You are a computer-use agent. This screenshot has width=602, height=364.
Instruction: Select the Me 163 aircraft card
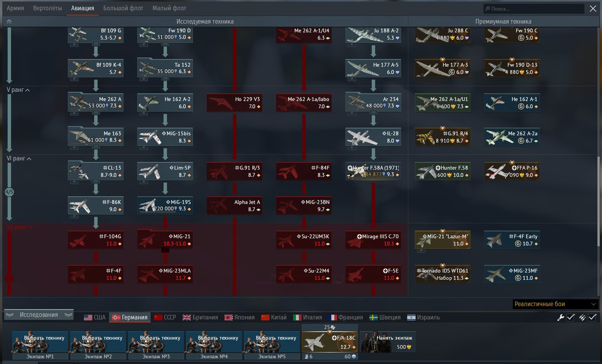tap(96, 137)
